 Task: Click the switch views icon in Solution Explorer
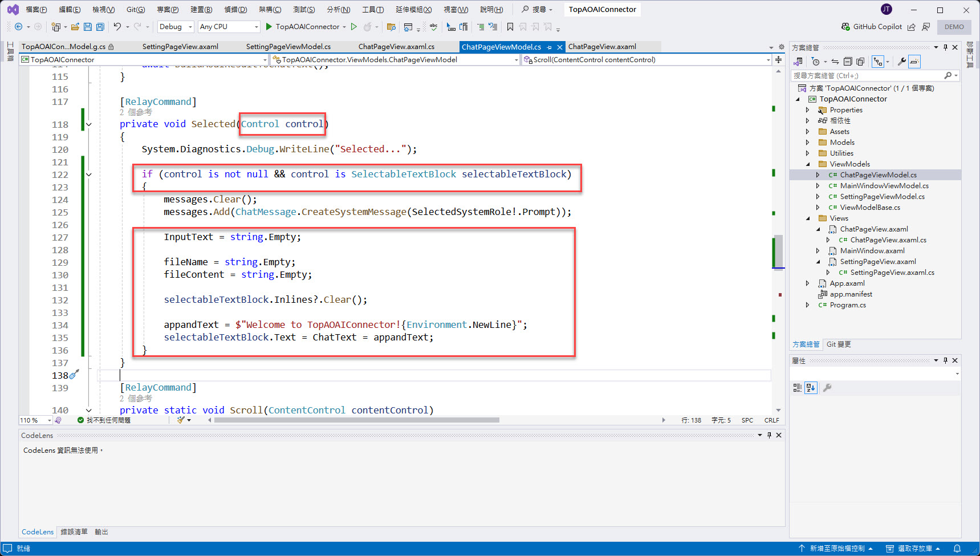(798, 62)
